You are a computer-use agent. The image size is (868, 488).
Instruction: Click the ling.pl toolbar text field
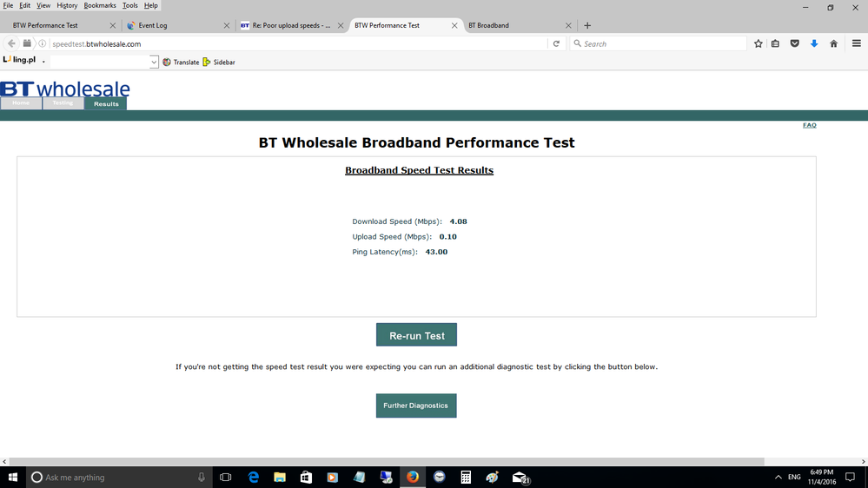tap(100, 62)
